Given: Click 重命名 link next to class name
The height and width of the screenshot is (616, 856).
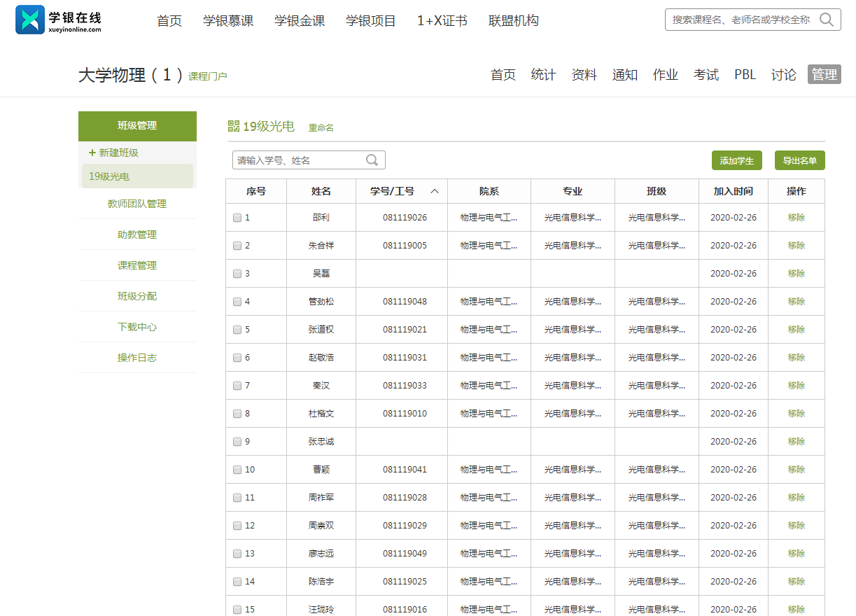Looking at the screenshot, I should tap(321, 127).
